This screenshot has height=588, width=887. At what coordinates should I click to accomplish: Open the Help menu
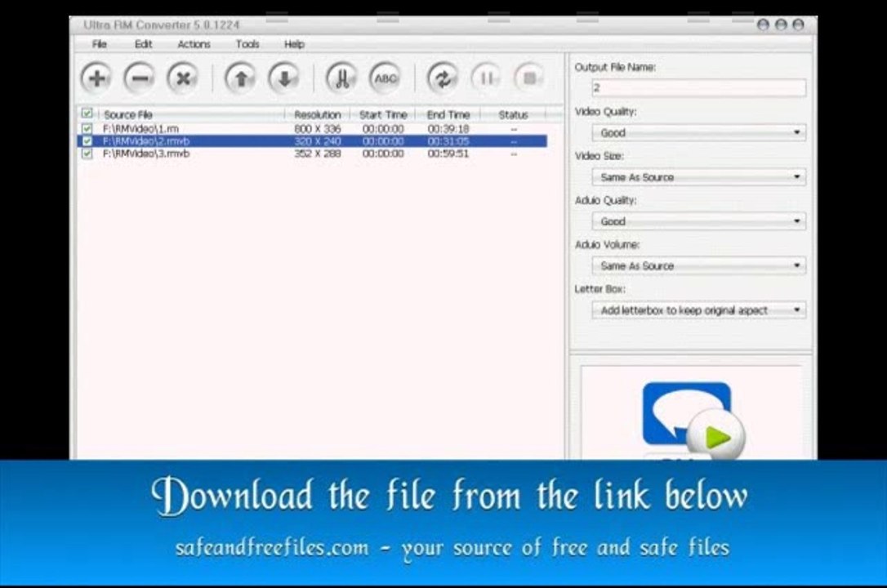click(x=294, y=44)
